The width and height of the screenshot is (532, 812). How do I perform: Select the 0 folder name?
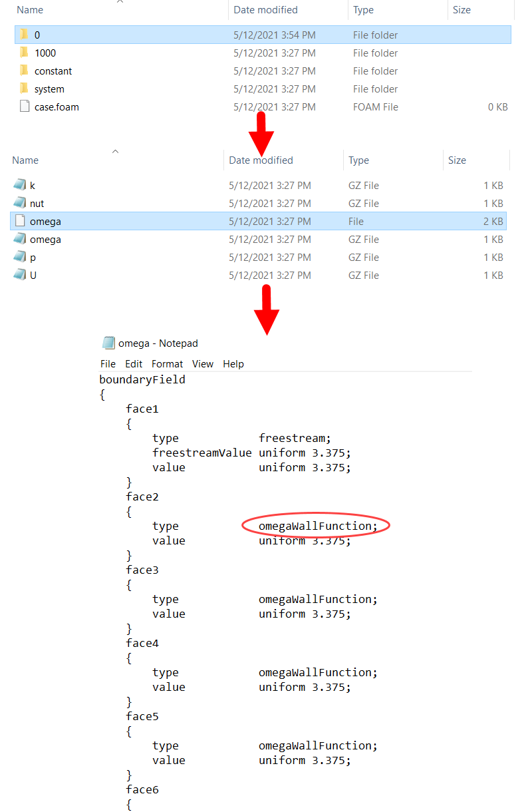(37, 35)
